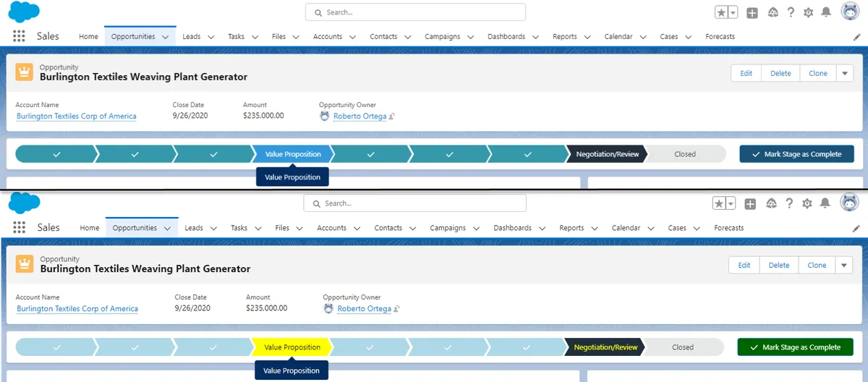Expand Tasks tab chevron in lower screenshot

point(258,229)
